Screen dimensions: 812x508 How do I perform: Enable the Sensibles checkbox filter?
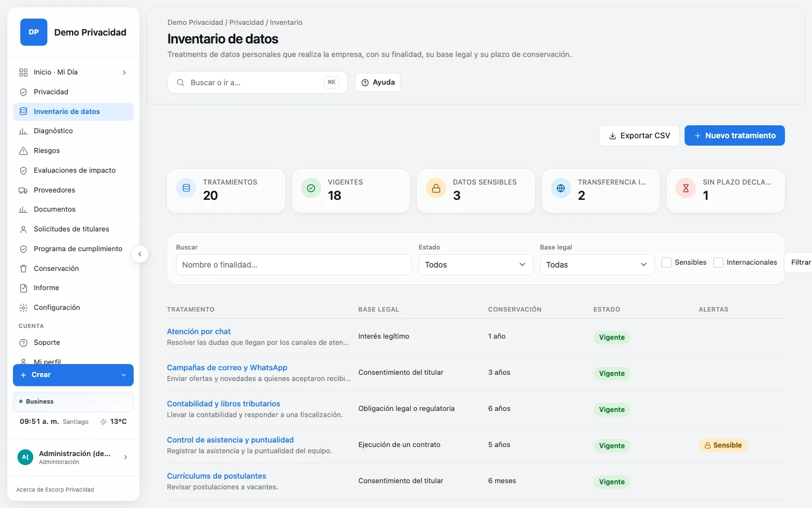(x=667, y=262)
